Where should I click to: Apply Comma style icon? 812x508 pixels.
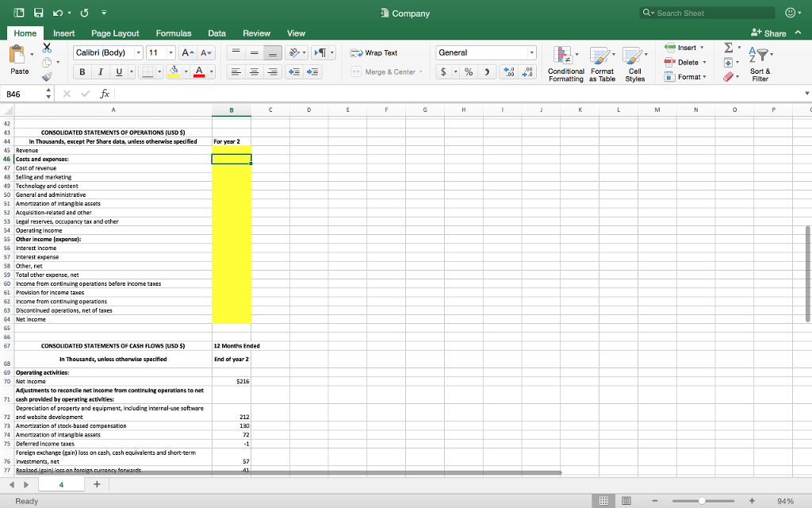487,71
